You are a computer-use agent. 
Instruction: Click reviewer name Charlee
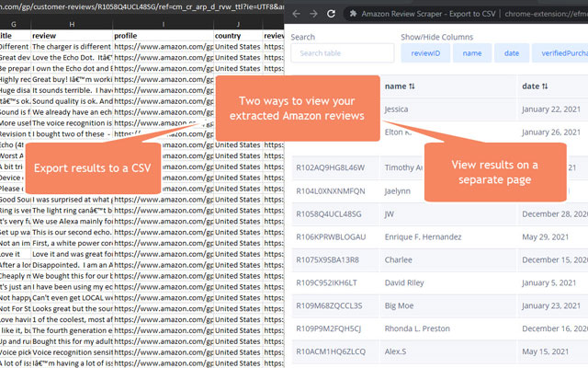398,259
